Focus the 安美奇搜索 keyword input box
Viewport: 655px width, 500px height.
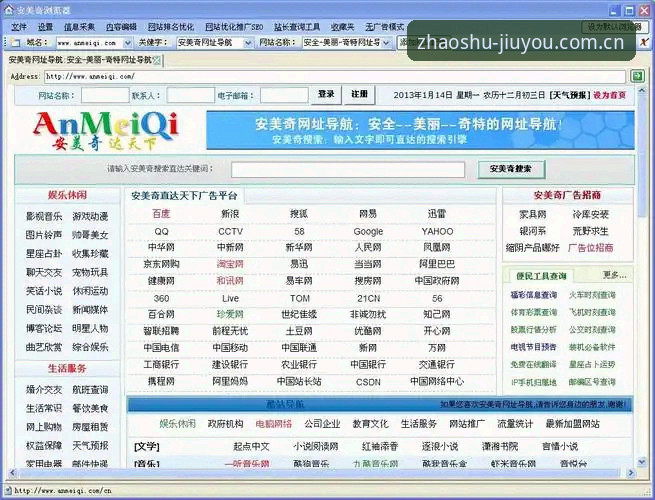[348, 170]
